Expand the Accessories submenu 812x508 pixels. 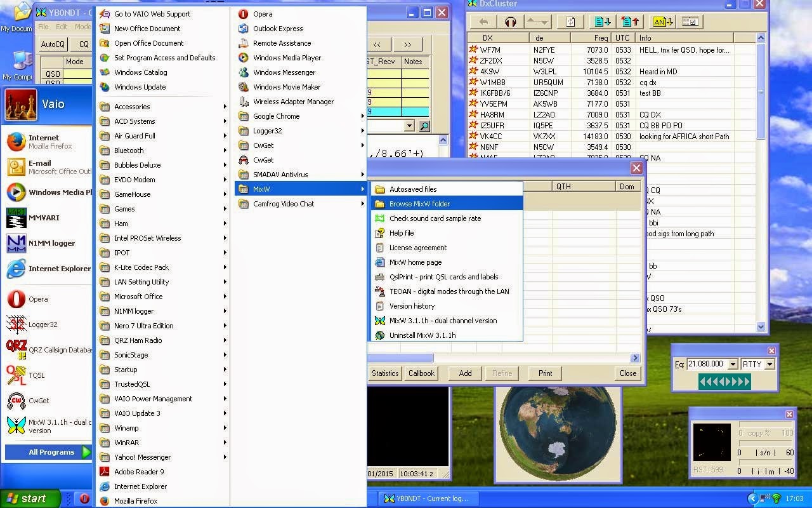click(162, 107)
